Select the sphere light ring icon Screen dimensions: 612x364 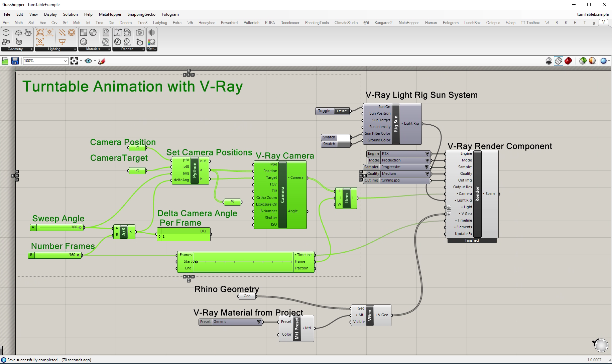(72, 32)
